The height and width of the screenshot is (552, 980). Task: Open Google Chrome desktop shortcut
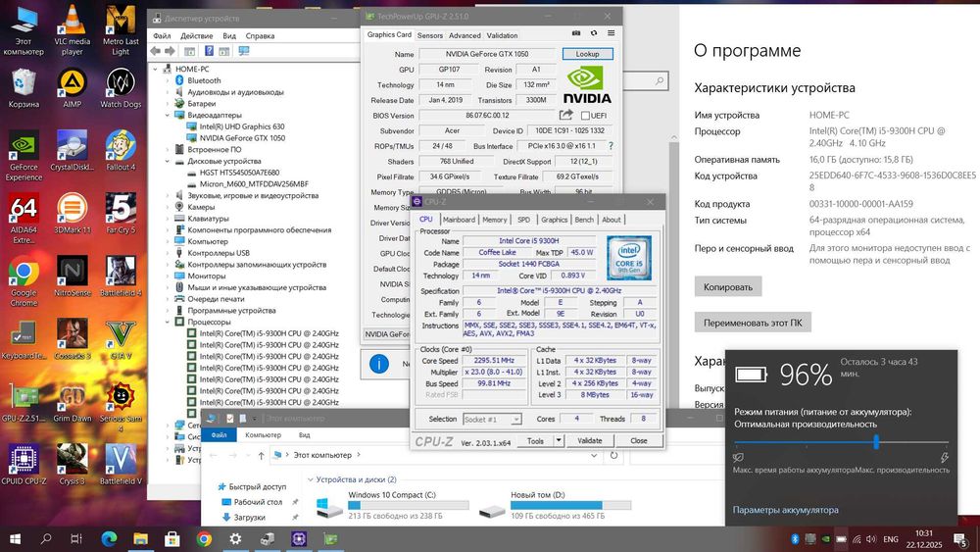(24, 280)
